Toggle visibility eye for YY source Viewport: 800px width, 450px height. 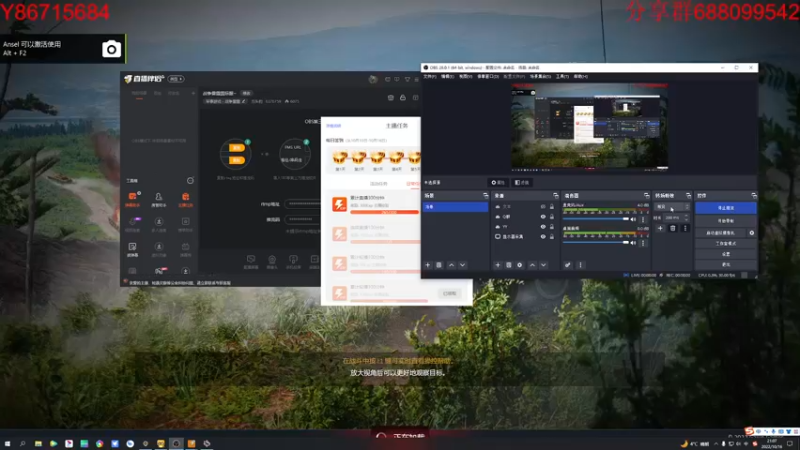543,227
